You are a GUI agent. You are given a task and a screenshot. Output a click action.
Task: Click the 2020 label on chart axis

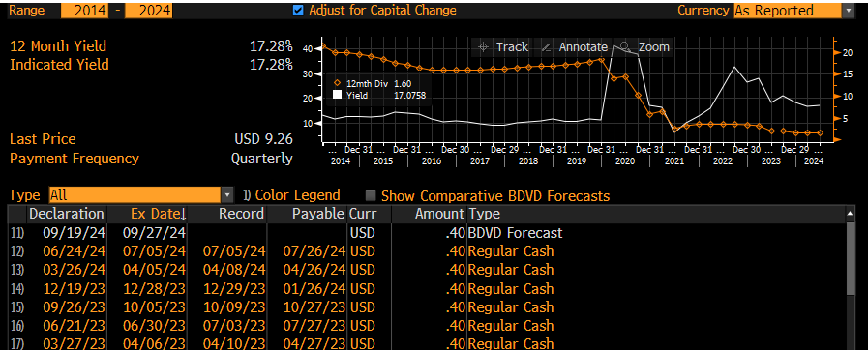(x=625, y=160)
